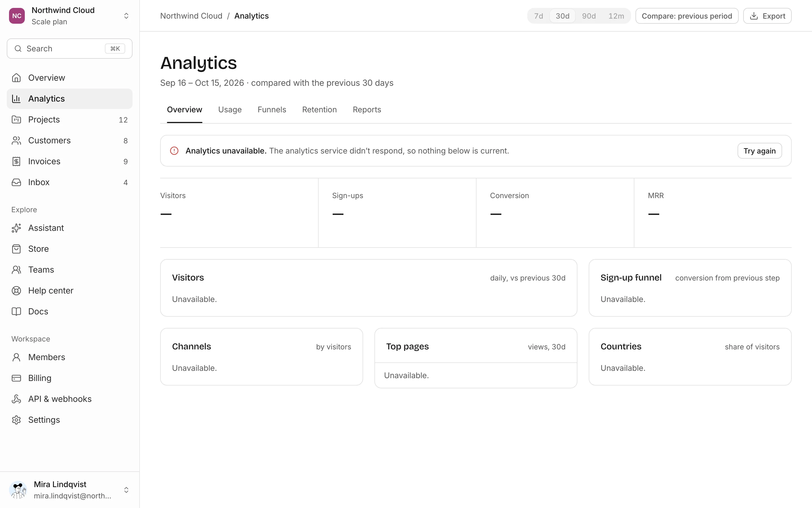Open the Help center lifebuoy icon
The height and width of the screenshot is (508, 812).
pos(16,290)
